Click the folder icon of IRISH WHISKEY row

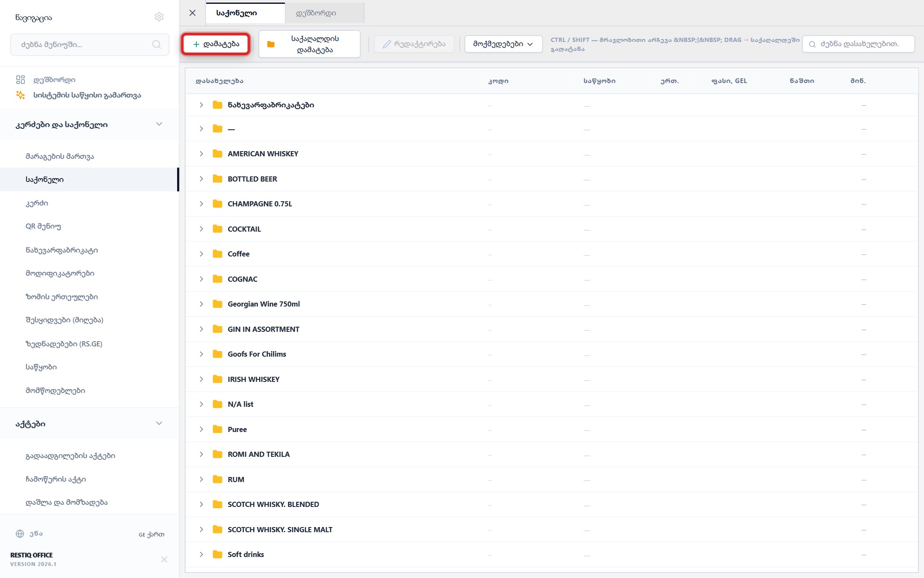[x=217, y=379]
